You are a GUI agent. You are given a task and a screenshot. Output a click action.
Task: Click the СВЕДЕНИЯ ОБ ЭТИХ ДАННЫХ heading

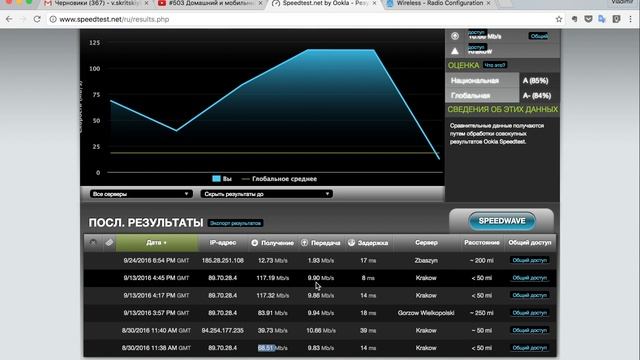pos(502,109)
